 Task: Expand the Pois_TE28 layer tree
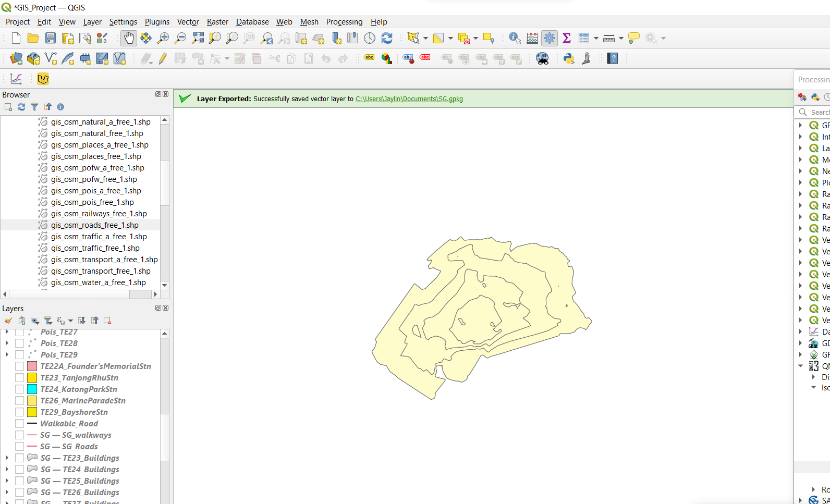(x=7, y=343)
